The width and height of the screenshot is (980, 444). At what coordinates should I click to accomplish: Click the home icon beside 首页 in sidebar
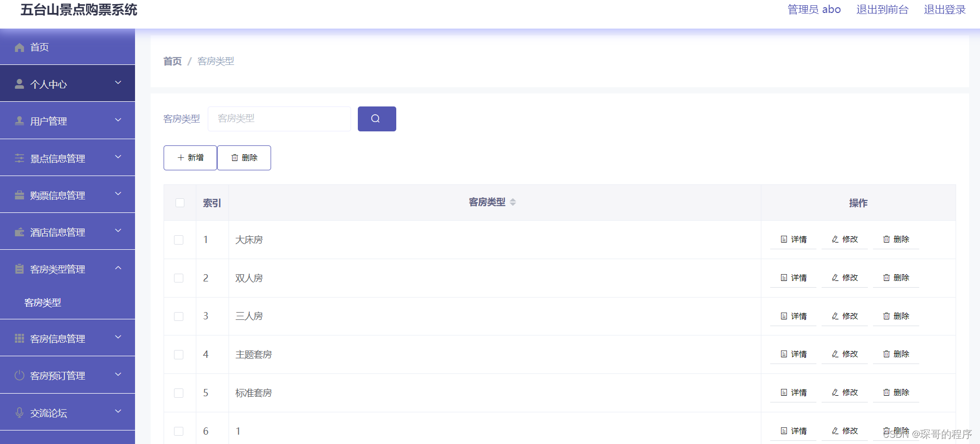coord(19,47)
